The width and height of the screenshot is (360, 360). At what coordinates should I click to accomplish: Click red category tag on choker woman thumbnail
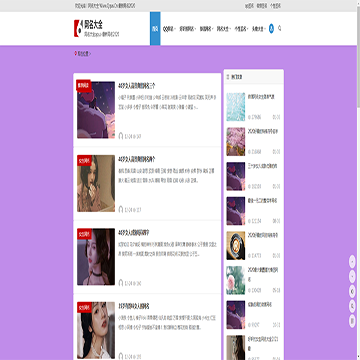tap(84, 234)
